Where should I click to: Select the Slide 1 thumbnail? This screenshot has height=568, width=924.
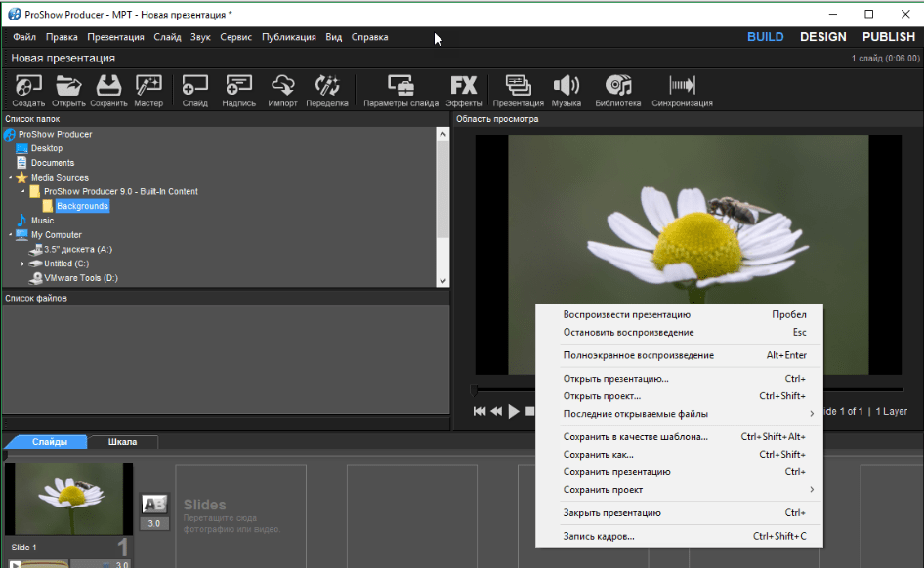pyautogui.click(x=68, y=499)
